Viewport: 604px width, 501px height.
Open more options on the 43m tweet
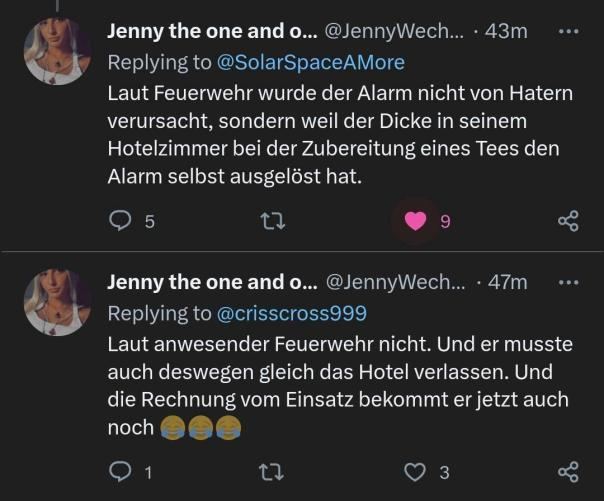coord(569,31)
